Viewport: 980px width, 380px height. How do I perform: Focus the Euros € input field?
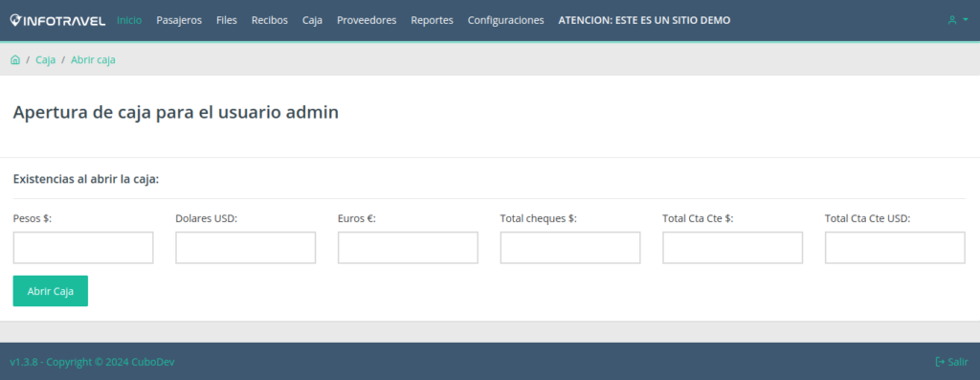coord(408,248)
